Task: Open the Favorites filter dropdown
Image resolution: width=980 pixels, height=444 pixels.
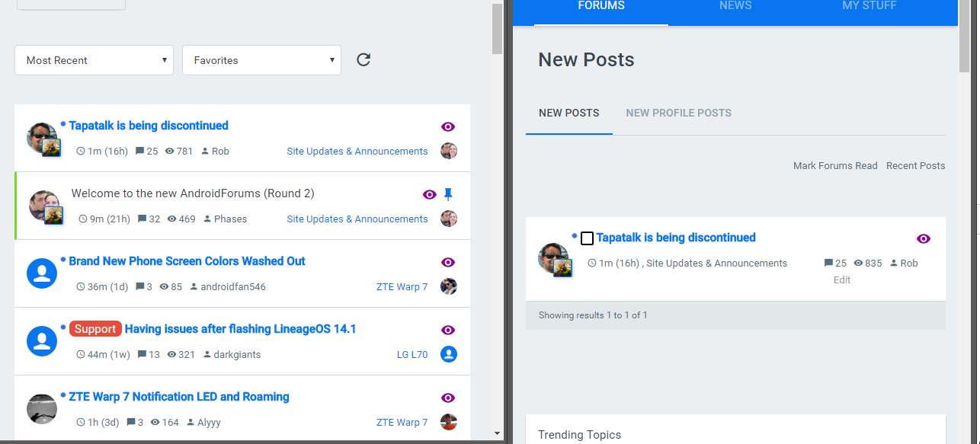Action: click(x=261, y=60)
